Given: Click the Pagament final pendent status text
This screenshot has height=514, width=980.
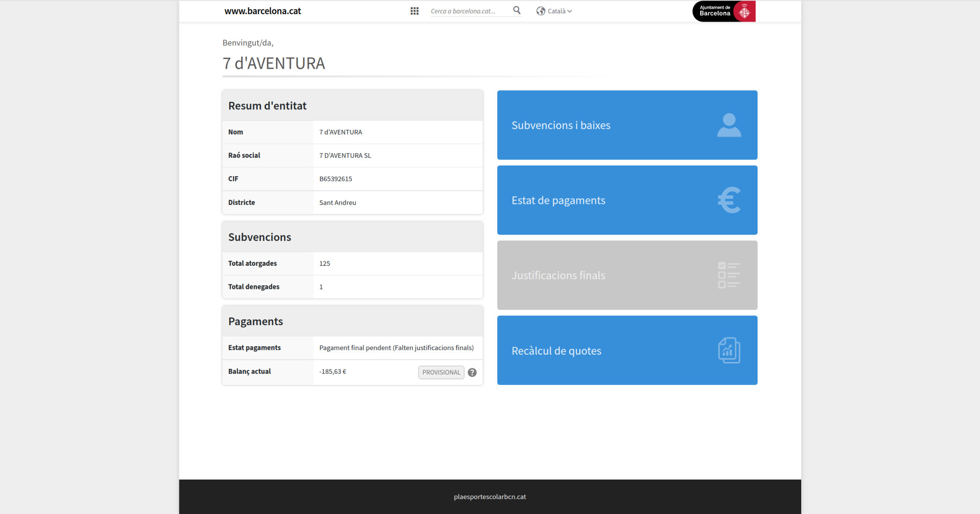Looking at the screenshot, I should coord(396,348).
